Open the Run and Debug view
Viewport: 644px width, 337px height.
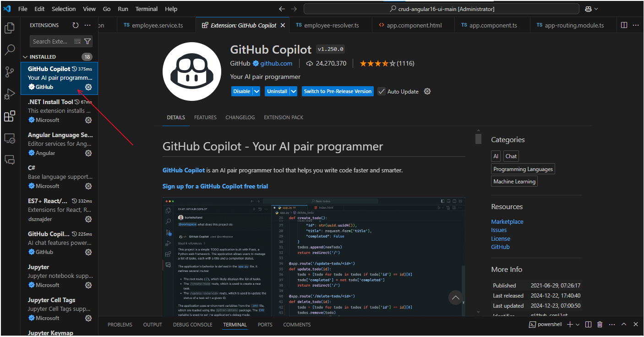9,94
